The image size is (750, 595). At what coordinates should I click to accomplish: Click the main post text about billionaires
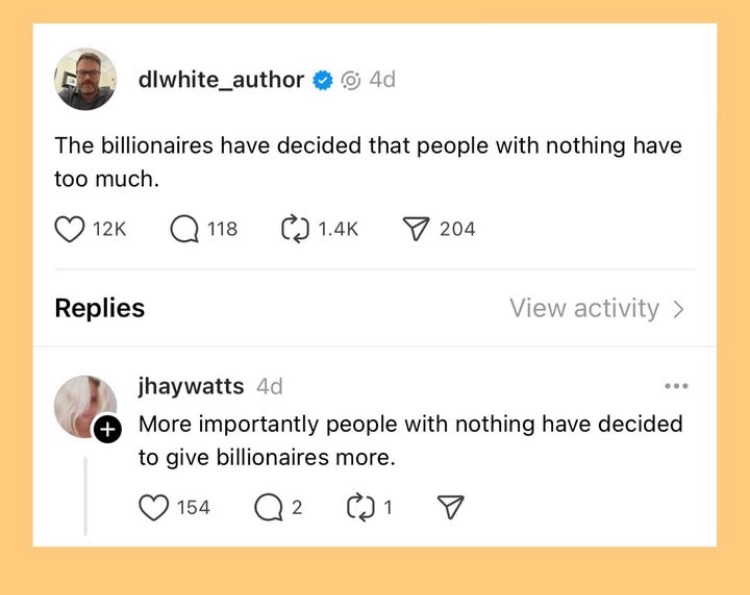pyautogui.click(x=367, y=162)
